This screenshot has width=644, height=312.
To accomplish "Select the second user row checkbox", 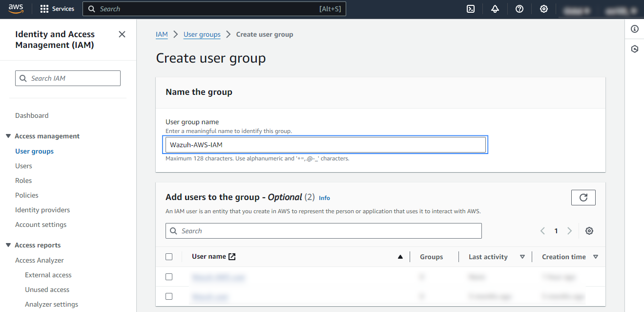I will [x=169, y=296].
